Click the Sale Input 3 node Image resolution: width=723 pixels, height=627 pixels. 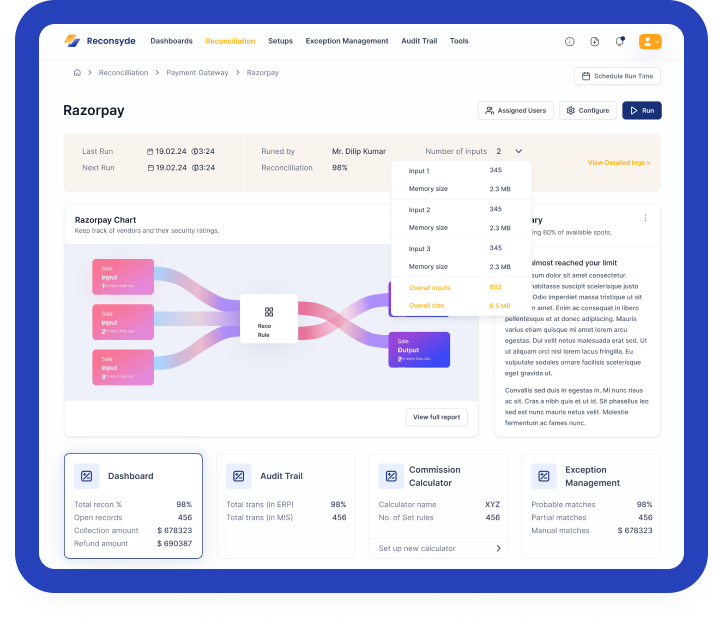(x=123, y=367)
